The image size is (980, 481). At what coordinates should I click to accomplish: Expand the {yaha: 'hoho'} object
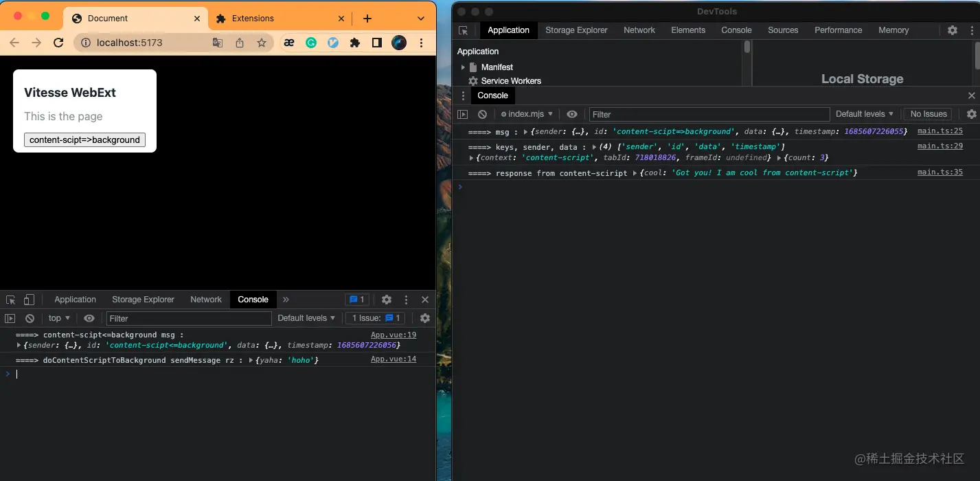pos(251,360)
